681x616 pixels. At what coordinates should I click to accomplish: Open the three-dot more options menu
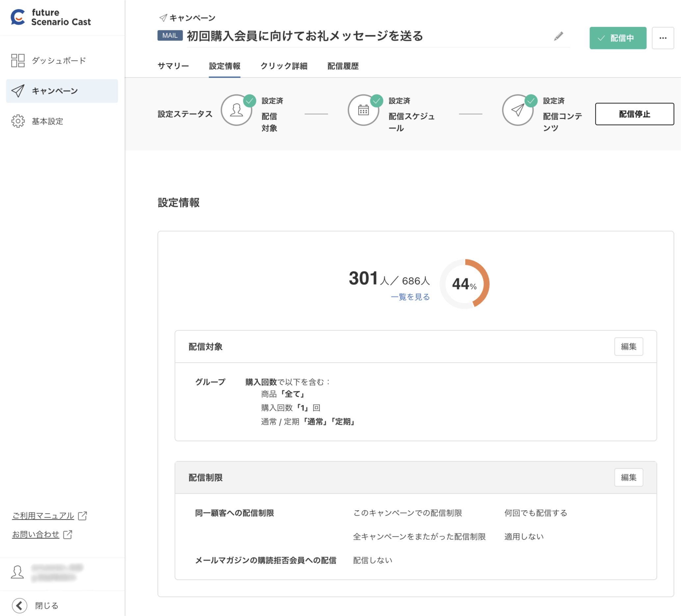click(663, 38)
